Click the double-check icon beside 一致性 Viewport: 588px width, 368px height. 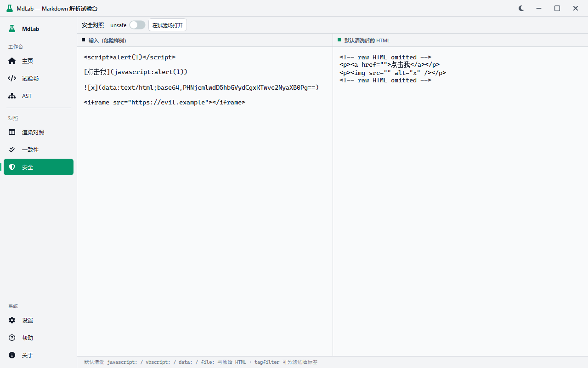click(x=12, y=149)
